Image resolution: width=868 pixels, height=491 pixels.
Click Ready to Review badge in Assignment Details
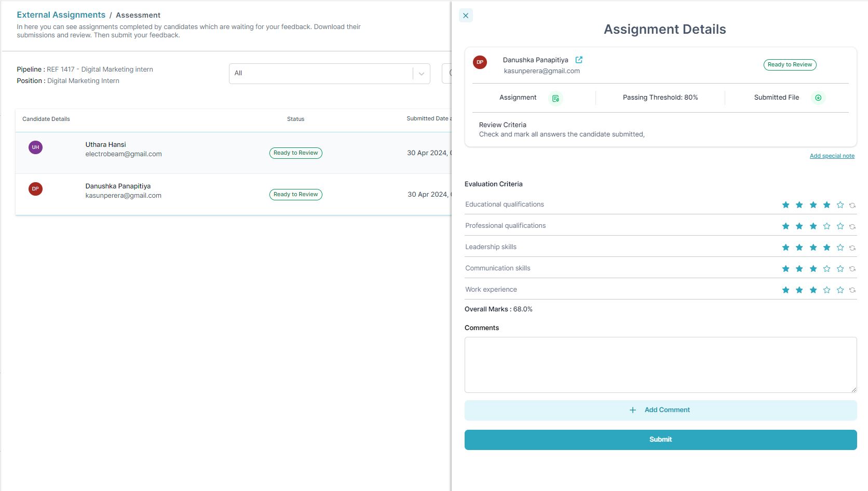pyautogui.click(x=790, y=65)
